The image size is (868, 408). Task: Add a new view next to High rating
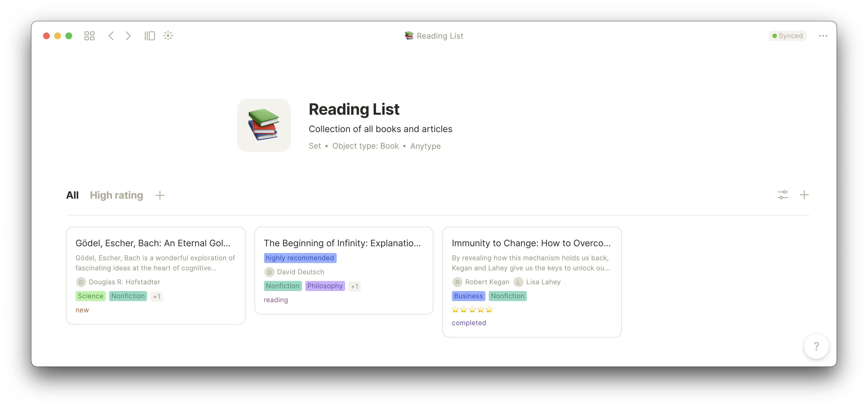pos(160,195)
